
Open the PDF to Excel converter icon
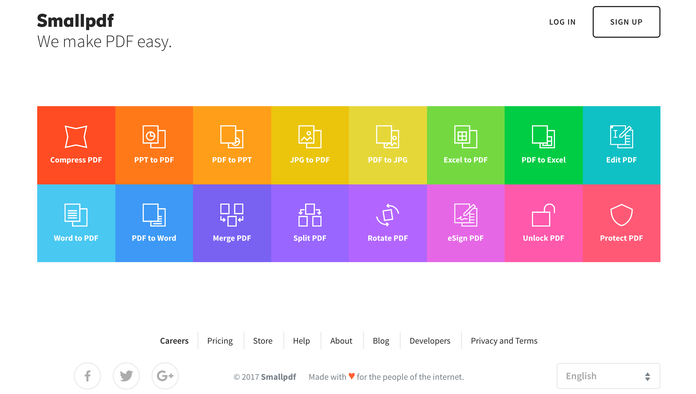coord(543,136)
